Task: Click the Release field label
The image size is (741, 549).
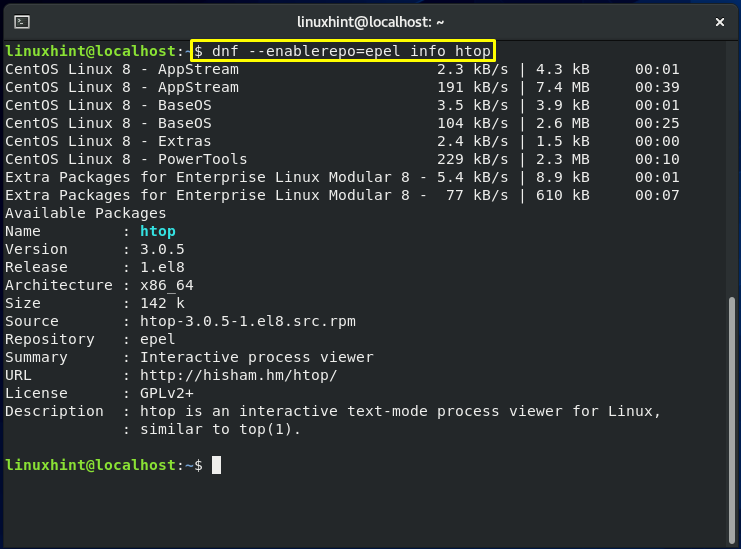Action: [x=36, y=267]
